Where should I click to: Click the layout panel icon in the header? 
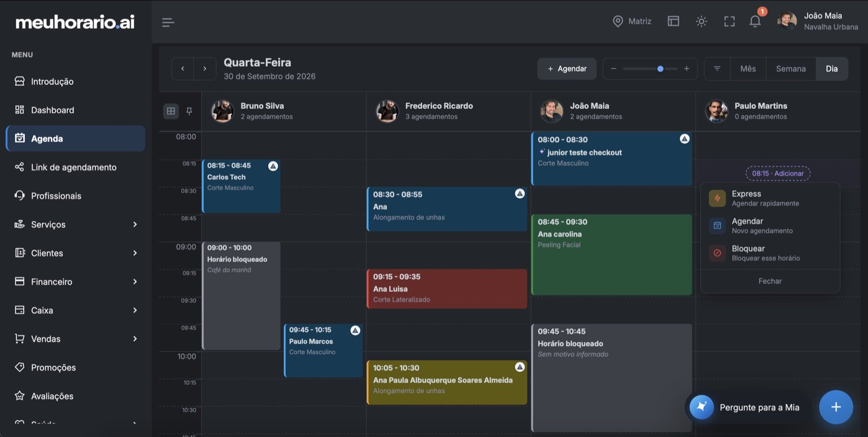(x=673, y=21)
